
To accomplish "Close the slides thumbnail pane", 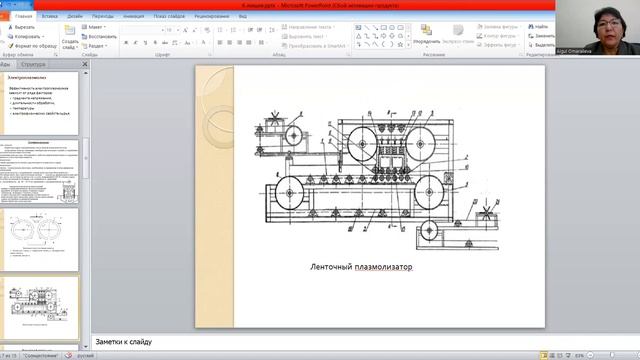I will [84, 64].
